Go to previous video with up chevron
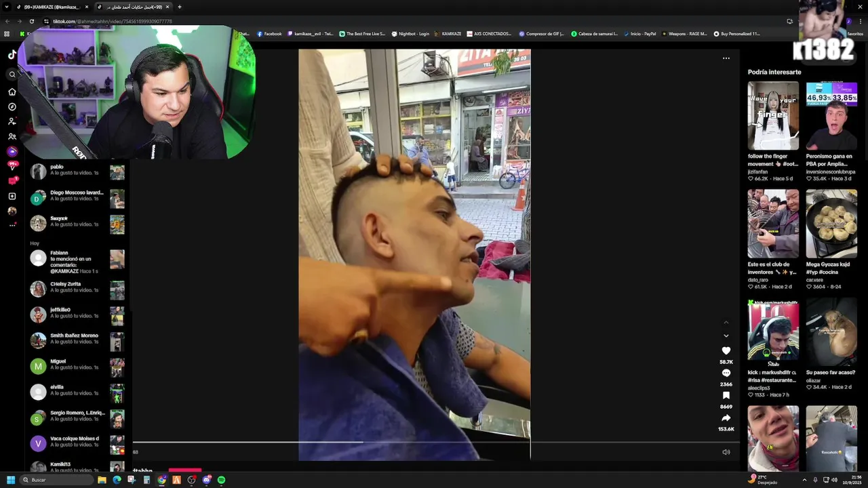The height and width of the screenshot is (488, 868). (x=726, y=322)
